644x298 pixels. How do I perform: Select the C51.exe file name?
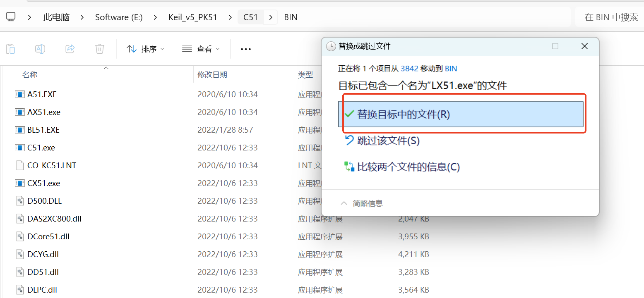pyautogui.click(x=41, y=148)
